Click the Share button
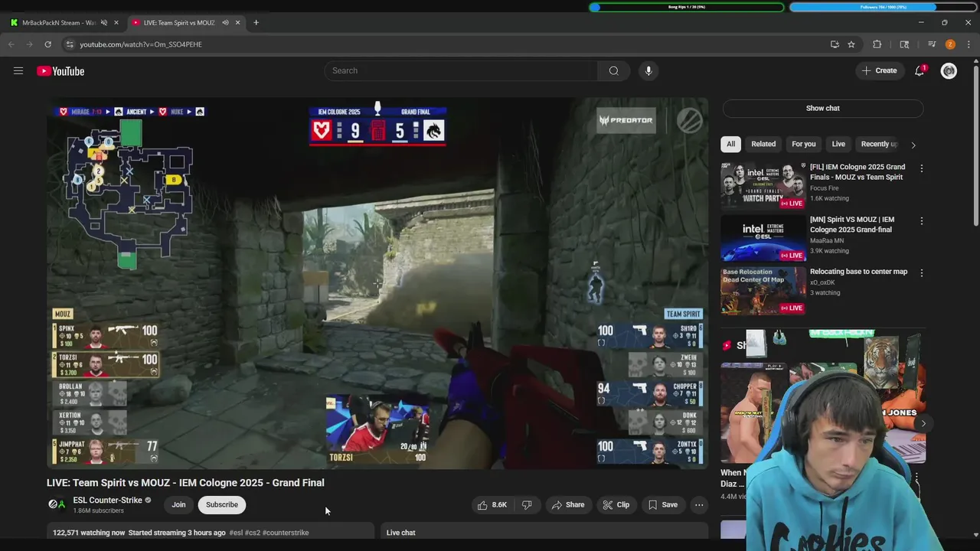The height and width of the screenshot is (551, 980). (567, 504)
